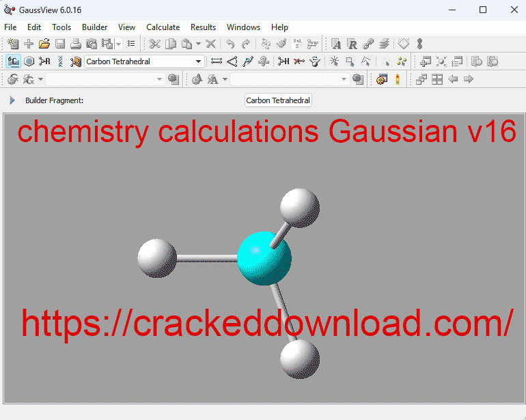Open the Carbon Tetrahedral fragment dropdown

point(144,61)
